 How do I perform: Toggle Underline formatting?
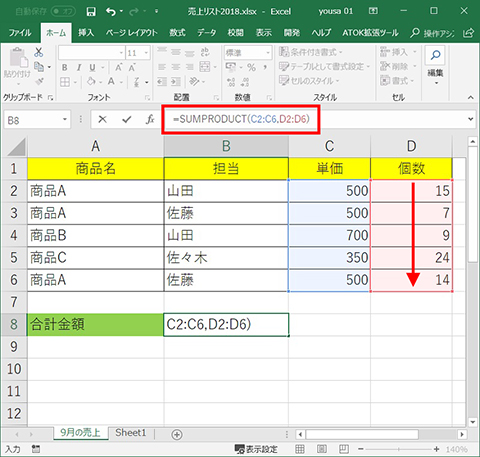coord(92,68)
